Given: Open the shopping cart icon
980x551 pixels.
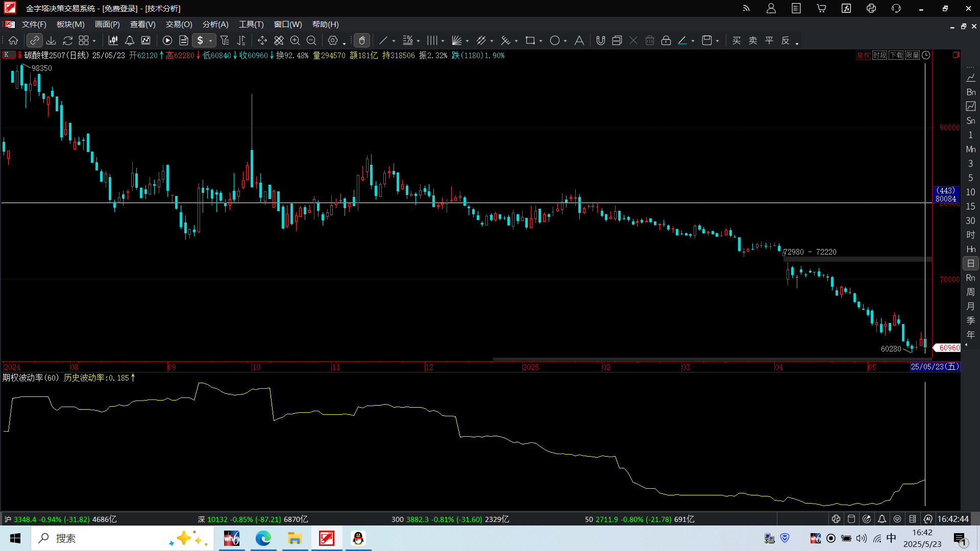Looking at the screenshot, I should coord(821,8).
